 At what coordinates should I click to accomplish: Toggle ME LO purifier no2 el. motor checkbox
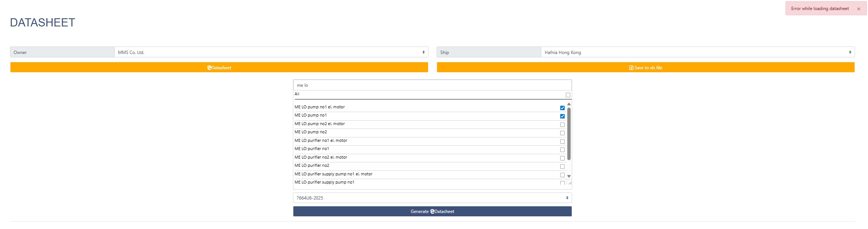pyautogui.click(x=562, y=158)
